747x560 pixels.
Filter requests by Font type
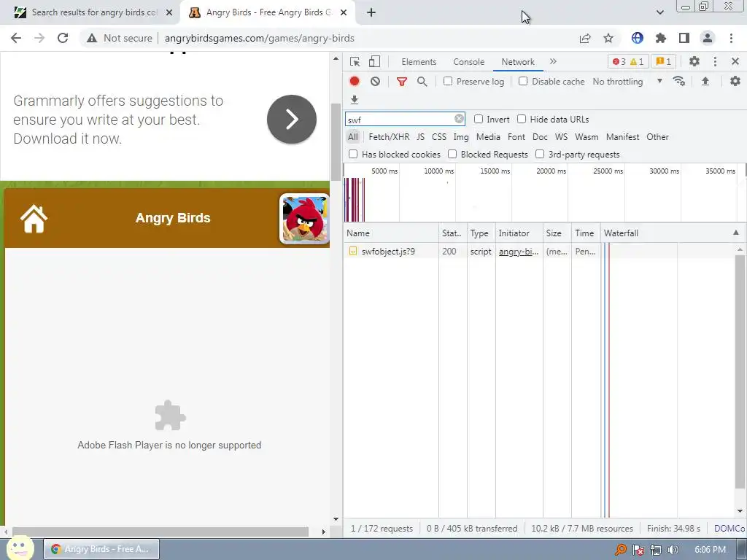(x=516, y=137)
